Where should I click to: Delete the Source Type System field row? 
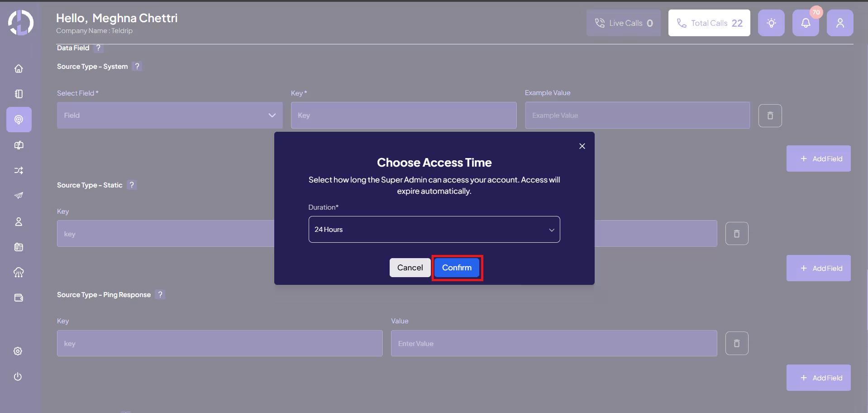click(770, 115)
